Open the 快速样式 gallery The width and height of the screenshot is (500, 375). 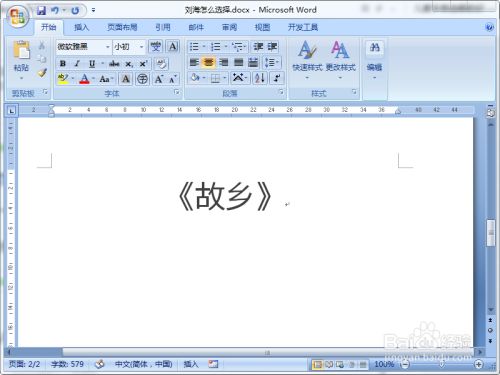(x=307, y=60)
